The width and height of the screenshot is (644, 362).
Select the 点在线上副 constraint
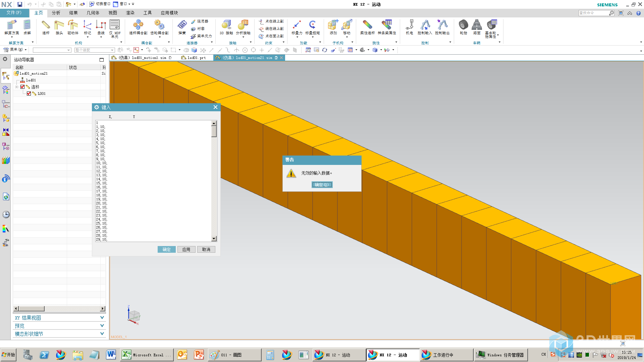point(271,21)
